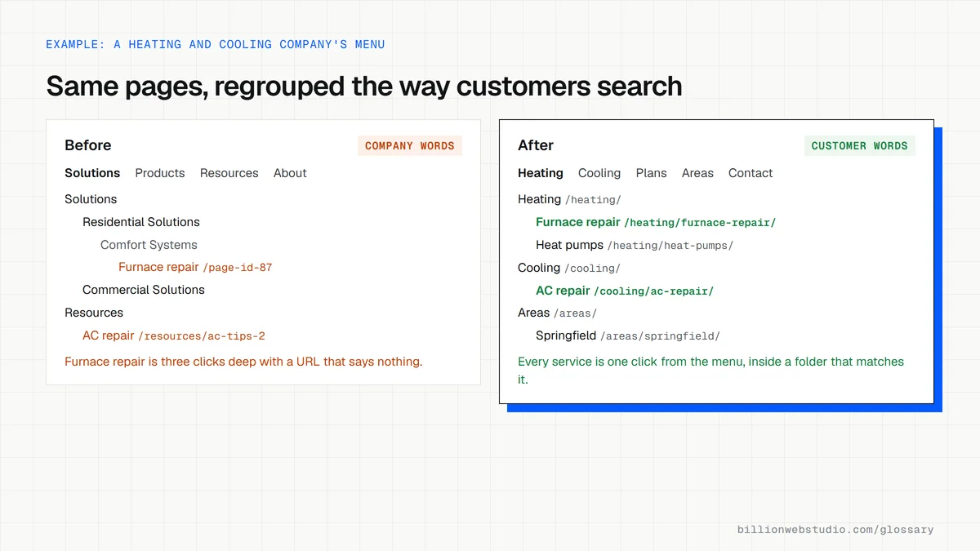The height and width of the screenshot is (551, 980).
Task: Select the Heat pumps /heating/heat-pumps/ row
Action: pyautogui.click(x=635, y=245)
